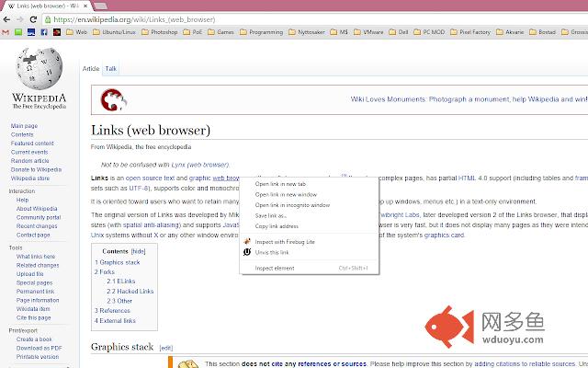The width and height of the screenshot is (588, 368).
Task: Open the Wiki Loves Monuments banner link
Action: click(469, 99)
